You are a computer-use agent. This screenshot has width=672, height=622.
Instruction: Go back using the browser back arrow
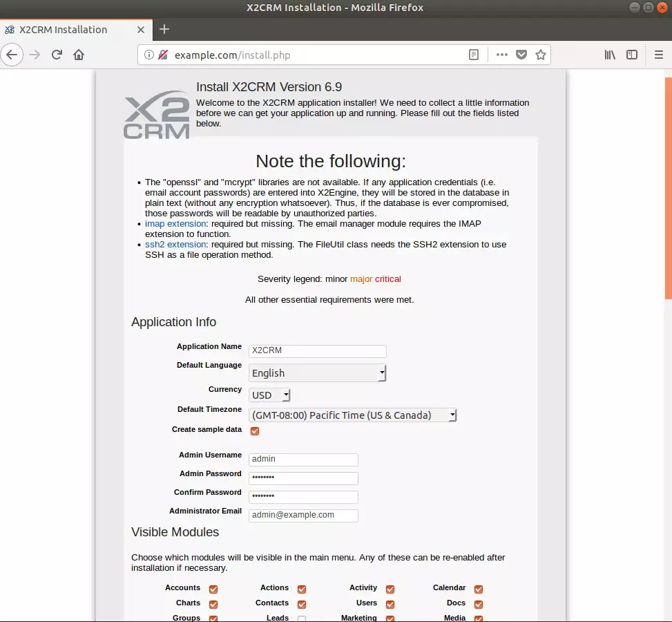12,55
